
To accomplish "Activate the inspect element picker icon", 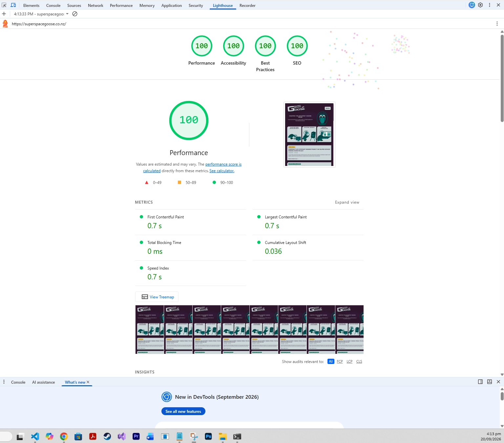I will click(4, 5).
